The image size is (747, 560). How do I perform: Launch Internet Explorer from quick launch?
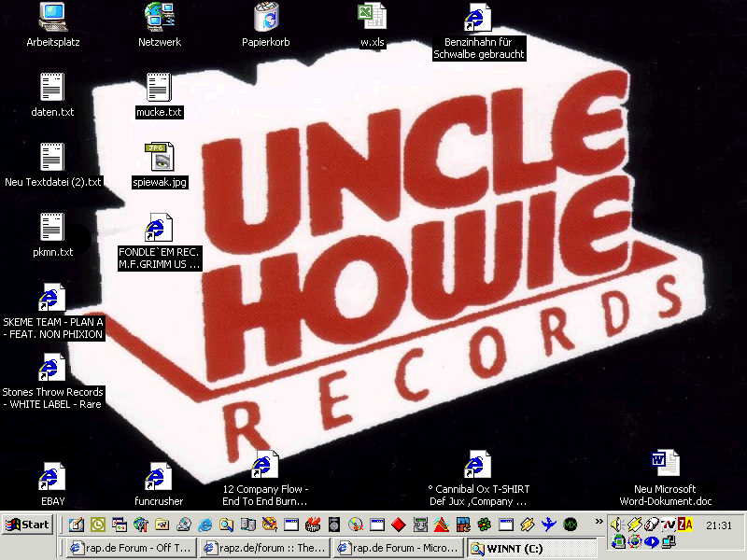pyautogui.click(x=205, y=525)
